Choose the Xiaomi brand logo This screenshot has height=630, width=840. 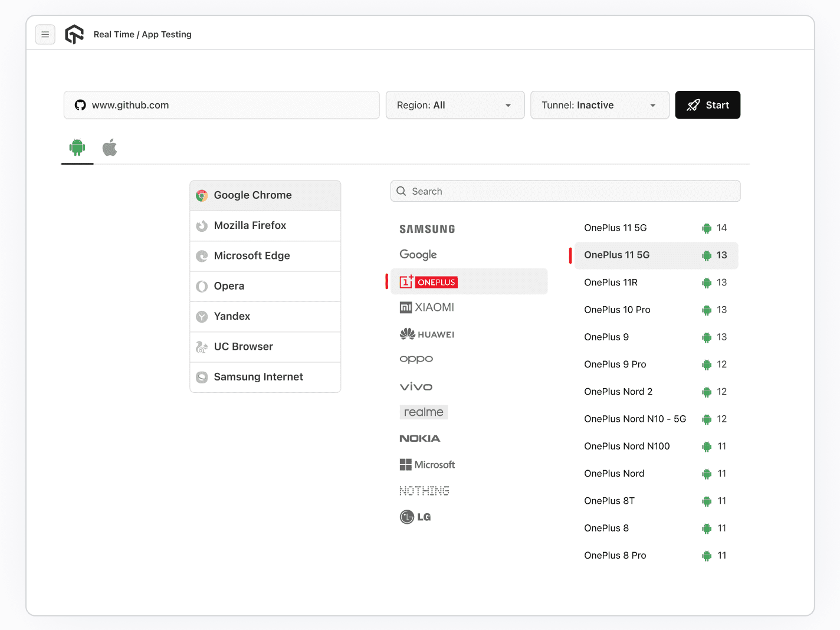click(x=427, y=307)
